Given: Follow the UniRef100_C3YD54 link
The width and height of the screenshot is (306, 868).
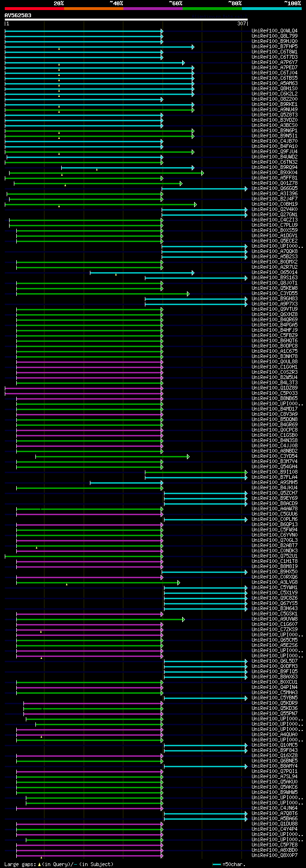Looking at the screenshot, I should click(x=274, y=456).
